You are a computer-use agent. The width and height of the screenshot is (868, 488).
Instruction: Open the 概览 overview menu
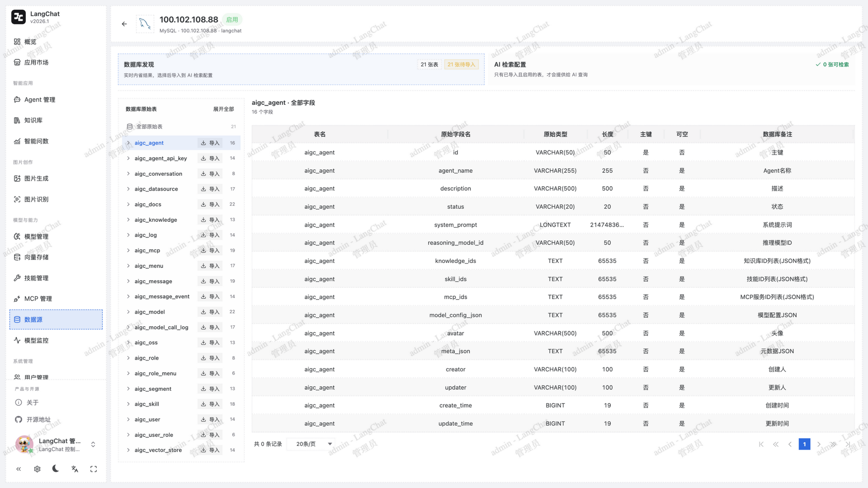point(56,42)
